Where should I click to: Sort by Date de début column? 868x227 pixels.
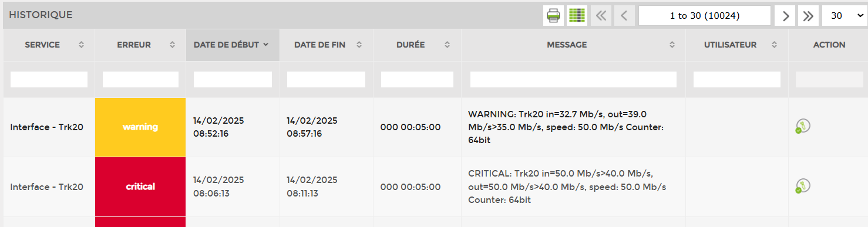click(x=233, y=45)
